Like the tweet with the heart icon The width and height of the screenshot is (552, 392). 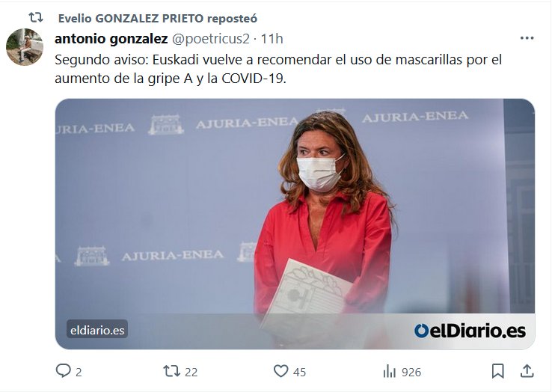281,371
